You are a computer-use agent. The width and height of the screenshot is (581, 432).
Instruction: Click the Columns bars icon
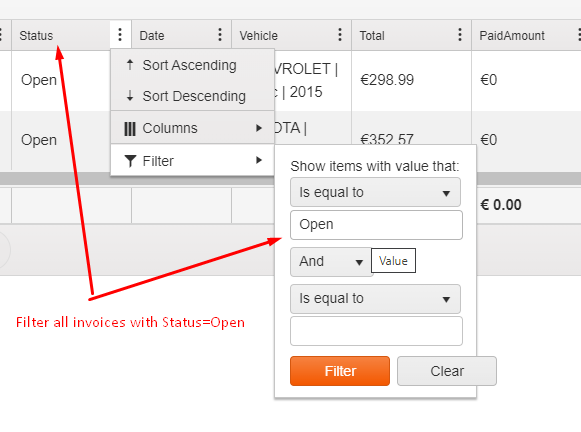(130, 129)
